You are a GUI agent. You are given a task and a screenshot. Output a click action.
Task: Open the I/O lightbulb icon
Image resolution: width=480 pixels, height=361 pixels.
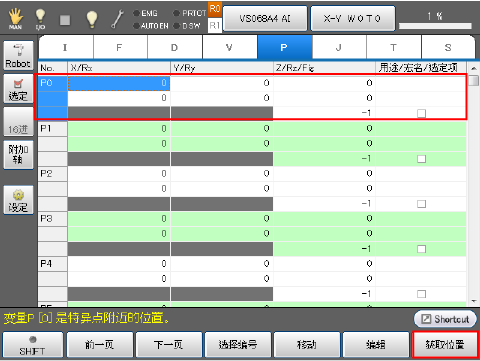[x=40, y=19]
